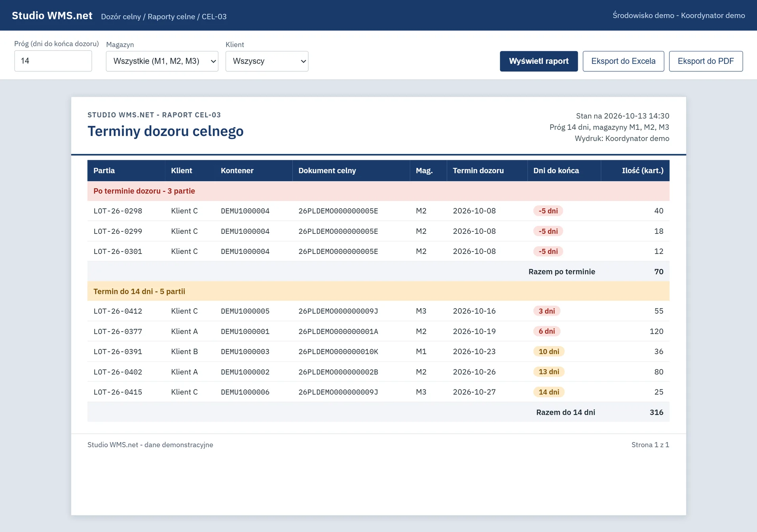Click the Razem do 14 dni total 316
Screen dimensions: 757x532
[x=656, y=412]
